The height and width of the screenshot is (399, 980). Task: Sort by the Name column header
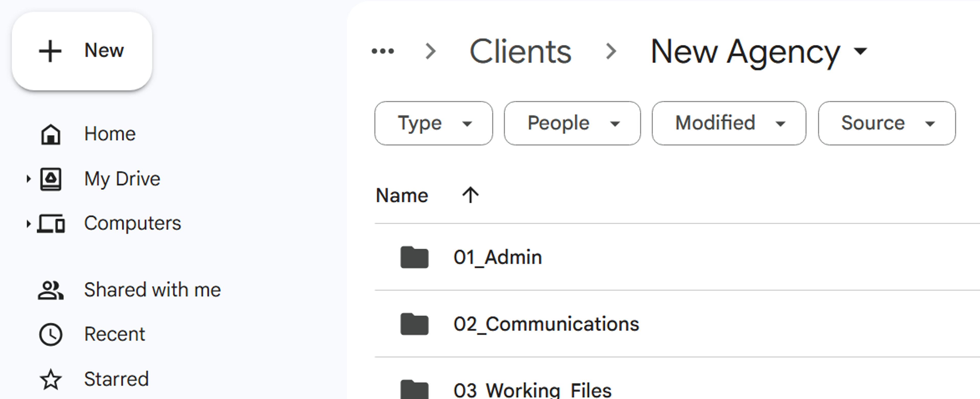[x=402, y=195]
